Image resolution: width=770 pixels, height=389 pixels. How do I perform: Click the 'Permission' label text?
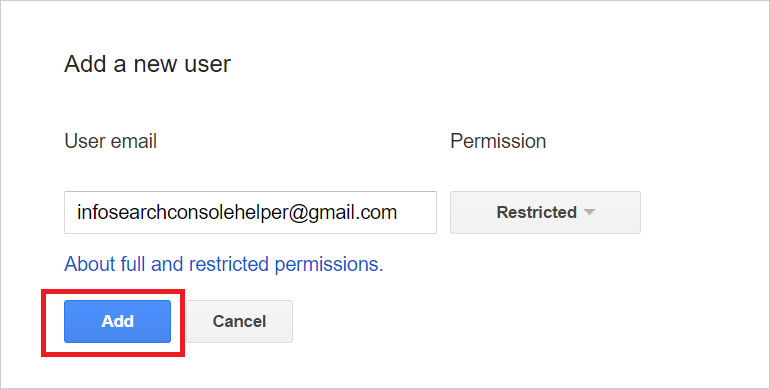[x=498, y=141]
